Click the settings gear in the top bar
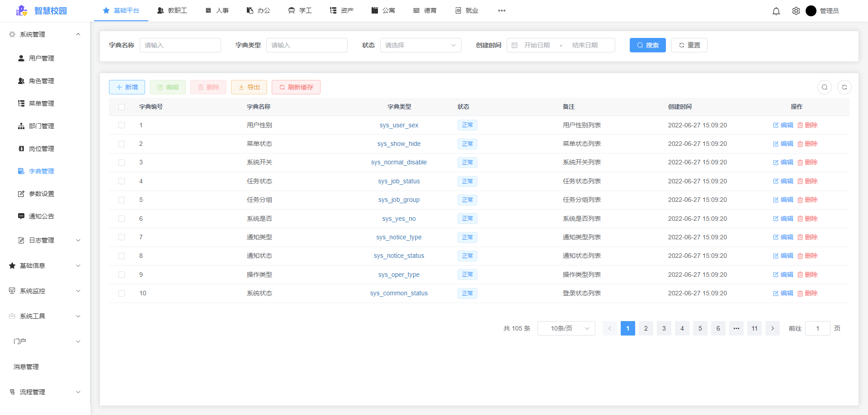 796,11
